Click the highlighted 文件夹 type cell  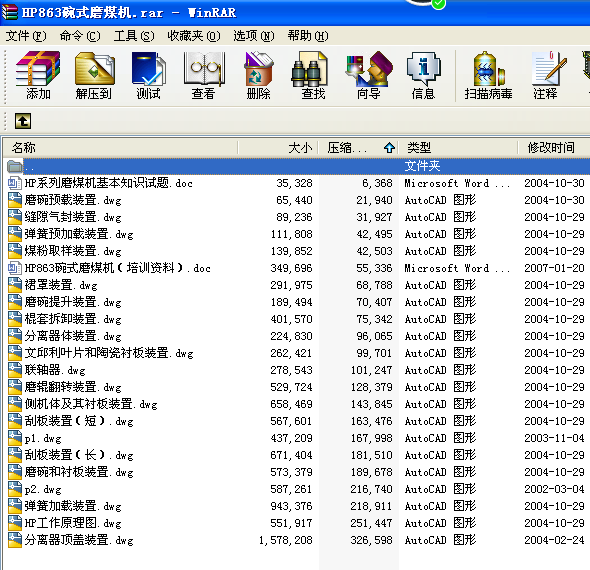click(422, 166)
